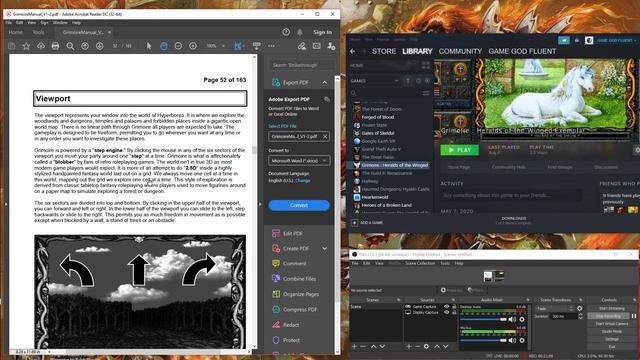Viewport: 640px width, 360px height.
Task: Toggle visibility eye of Display Capture source
Action: coord(447,312)
